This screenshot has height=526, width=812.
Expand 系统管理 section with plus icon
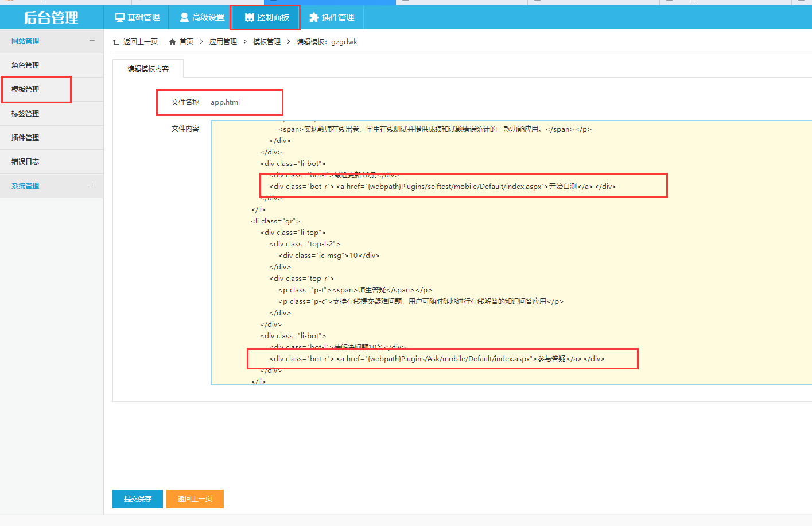[x=92, y=185]
